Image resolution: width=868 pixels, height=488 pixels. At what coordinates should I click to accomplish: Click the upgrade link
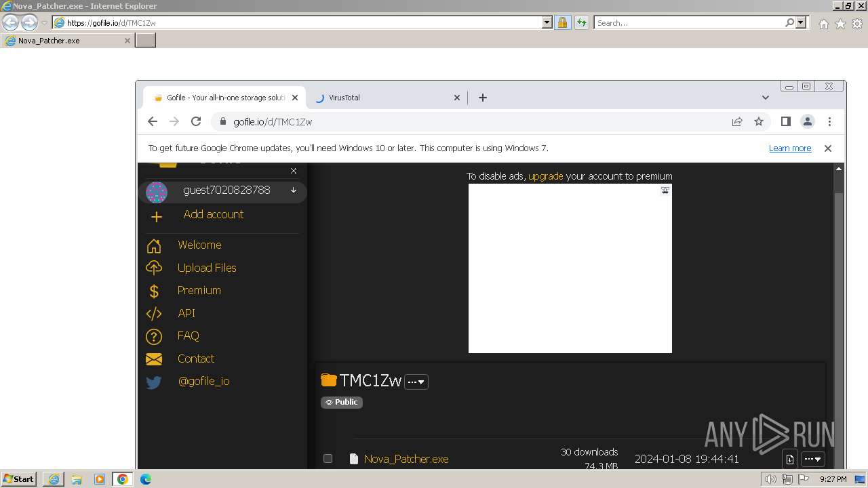tap(546, 176)
